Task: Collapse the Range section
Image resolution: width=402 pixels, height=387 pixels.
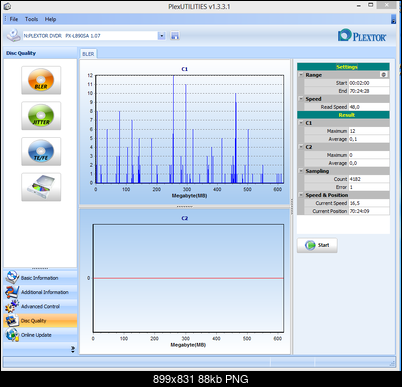Action: [301, 75]
